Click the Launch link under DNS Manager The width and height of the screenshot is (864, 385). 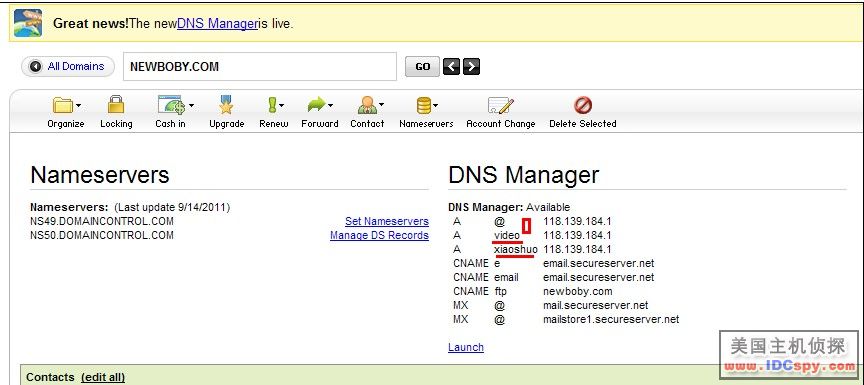tap(466, 347)
